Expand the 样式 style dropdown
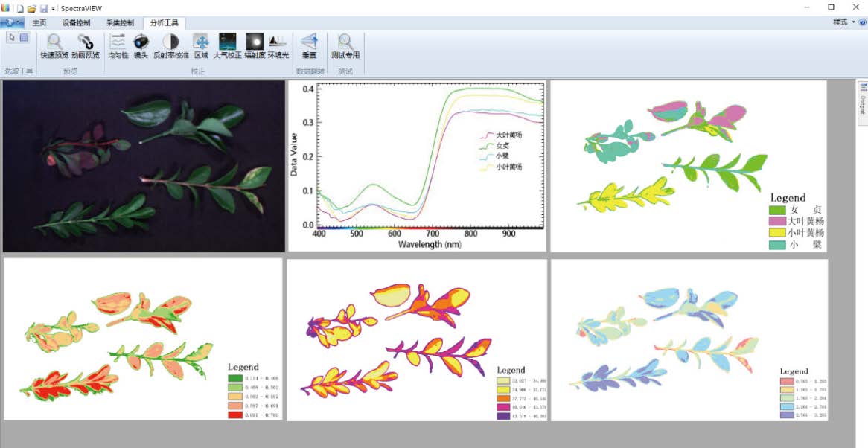868x448 pixels. [x=843, y=22]
